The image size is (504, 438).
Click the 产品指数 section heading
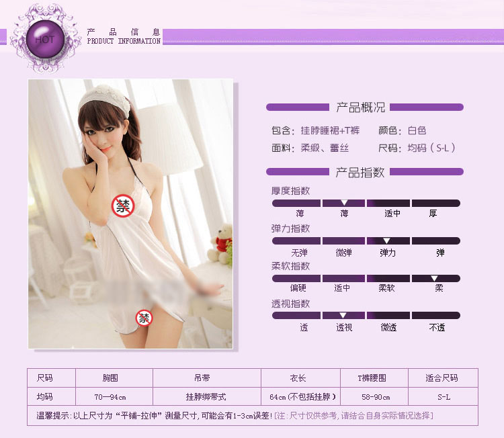(x=360, y=172)
